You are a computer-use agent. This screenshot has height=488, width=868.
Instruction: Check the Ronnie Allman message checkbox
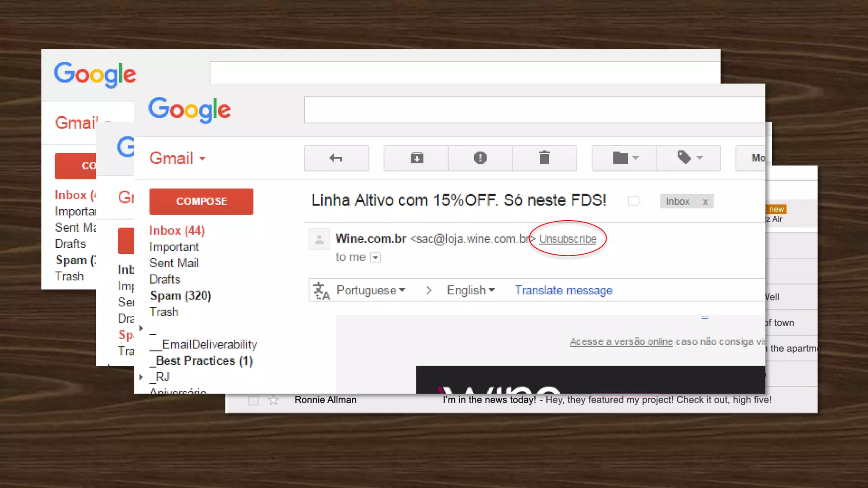253,400
